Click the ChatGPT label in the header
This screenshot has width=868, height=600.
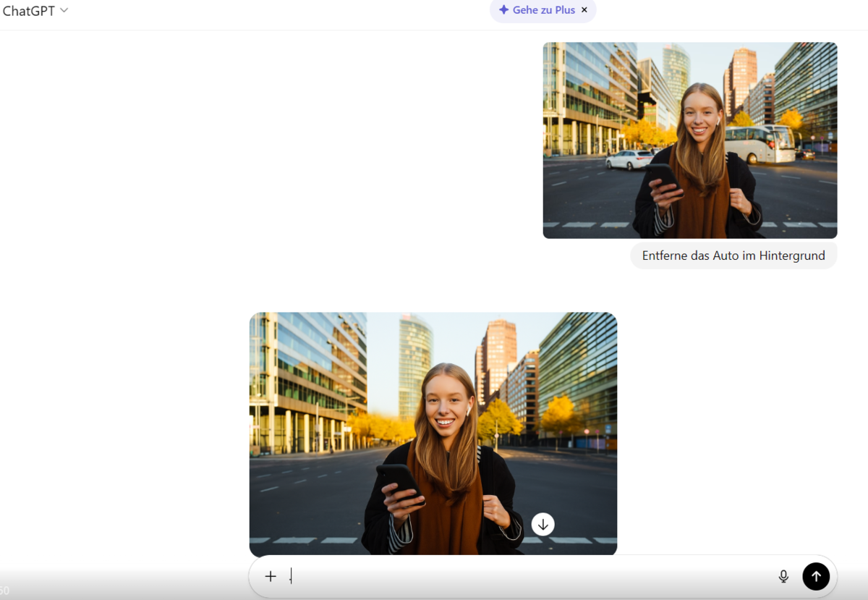29,10
